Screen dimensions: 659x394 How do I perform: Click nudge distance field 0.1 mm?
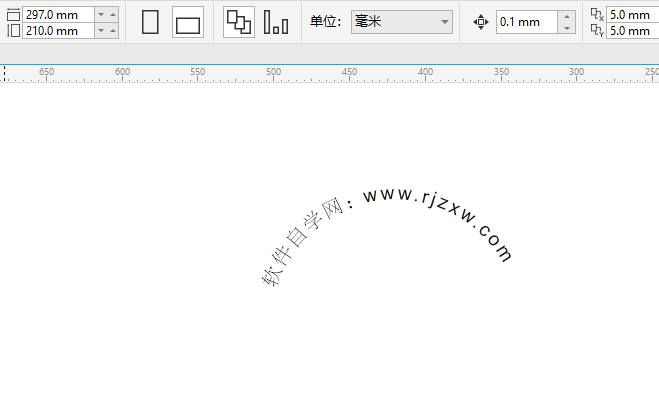point(527,22)
